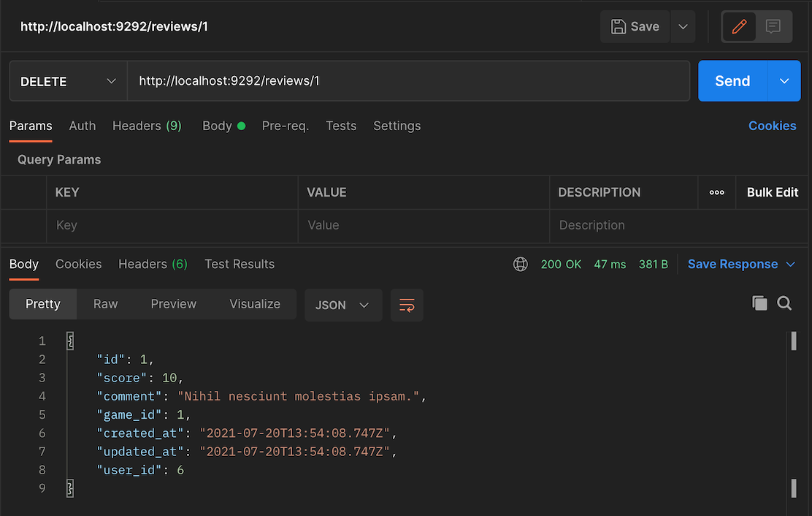
Task: Click the Cookies link
Action: (772, 126)
